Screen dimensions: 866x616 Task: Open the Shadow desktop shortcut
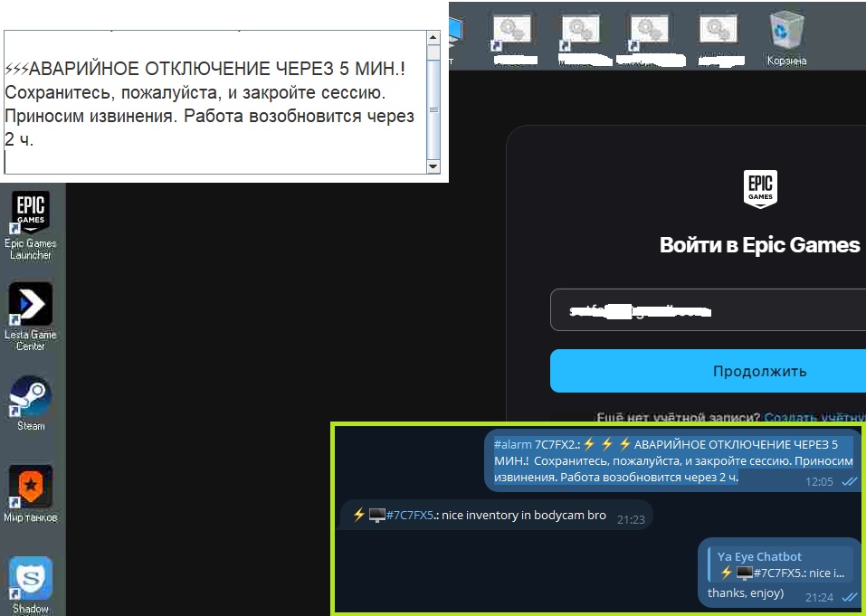click(x=31, y=584)
